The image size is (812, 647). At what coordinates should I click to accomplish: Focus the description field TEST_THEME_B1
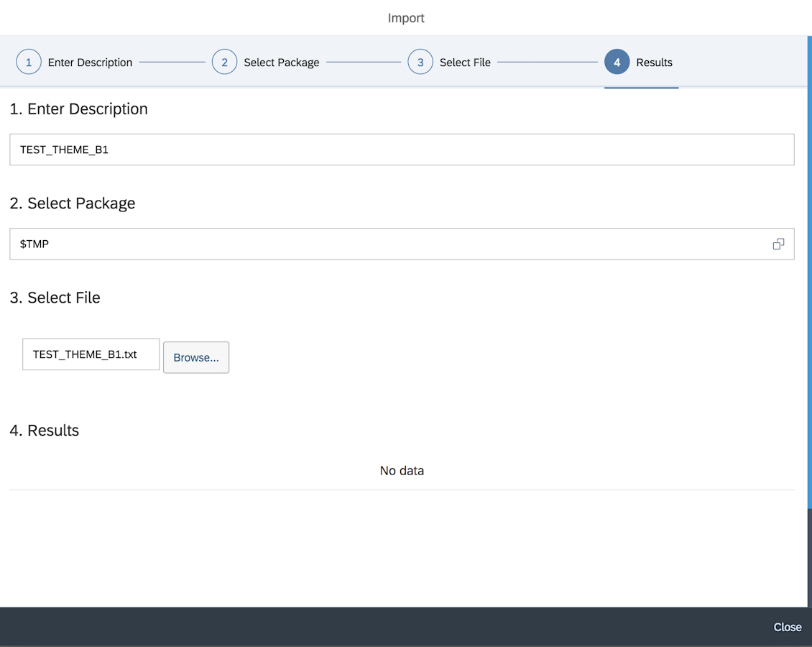[x=402, y=150]
